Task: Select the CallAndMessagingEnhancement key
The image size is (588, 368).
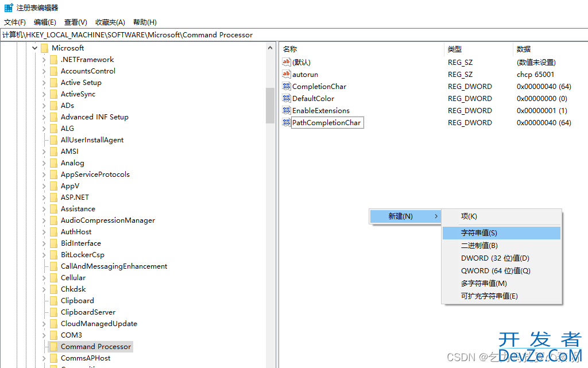Action: [114, 266]
